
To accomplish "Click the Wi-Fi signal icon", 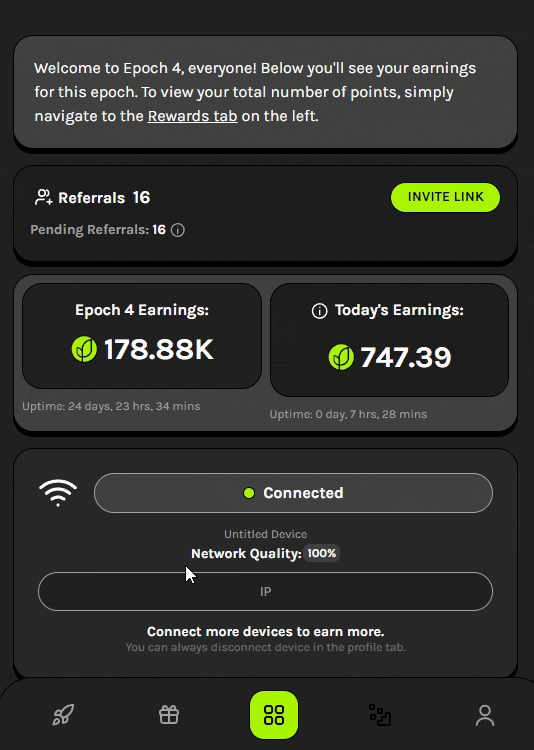I will [x=58, y=493].
